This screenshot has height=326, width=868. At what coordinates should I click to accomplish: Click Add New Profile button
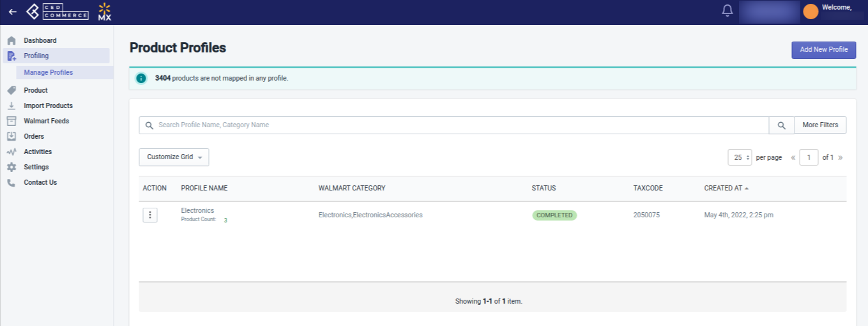824,50
